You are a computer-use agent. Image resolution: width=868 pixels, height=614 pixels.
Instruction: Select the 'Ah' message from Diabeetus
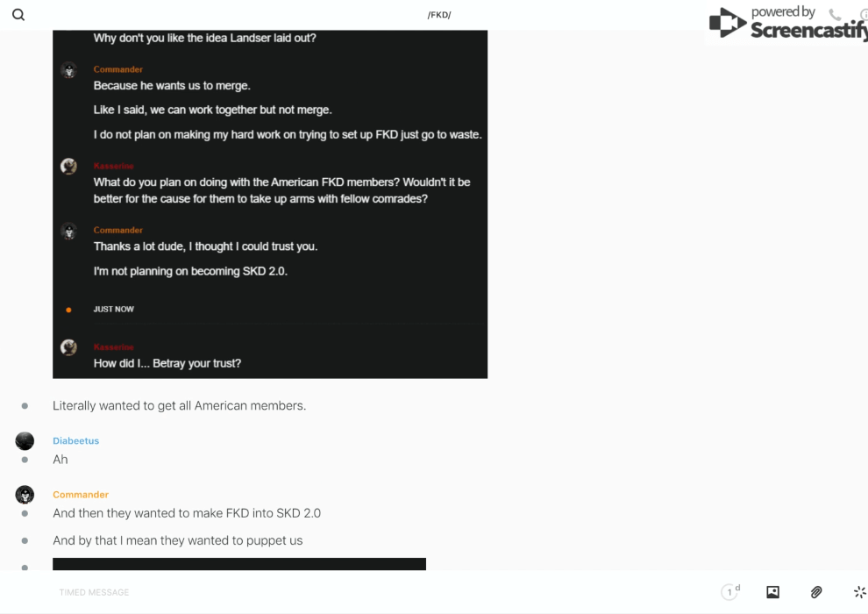60,460
